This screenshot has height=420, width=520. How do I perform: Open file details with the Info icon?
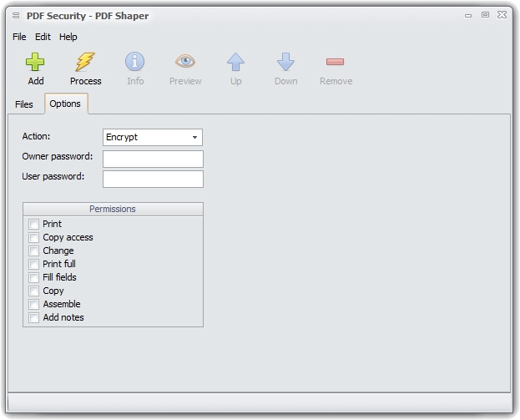click(135, 62)
